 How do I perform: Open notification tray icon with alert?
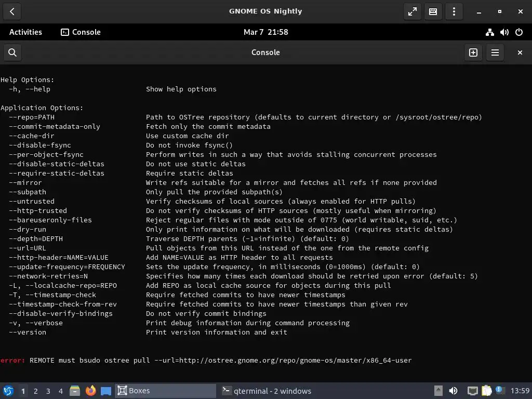click(x=499, y=390)
